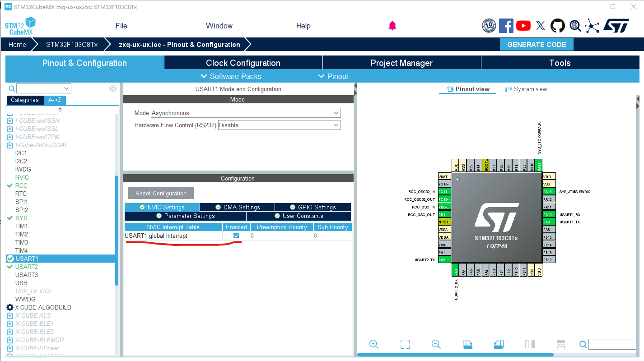Click the STM32CubeMX logo
This screenshot has width=644, height=361.
20,26
